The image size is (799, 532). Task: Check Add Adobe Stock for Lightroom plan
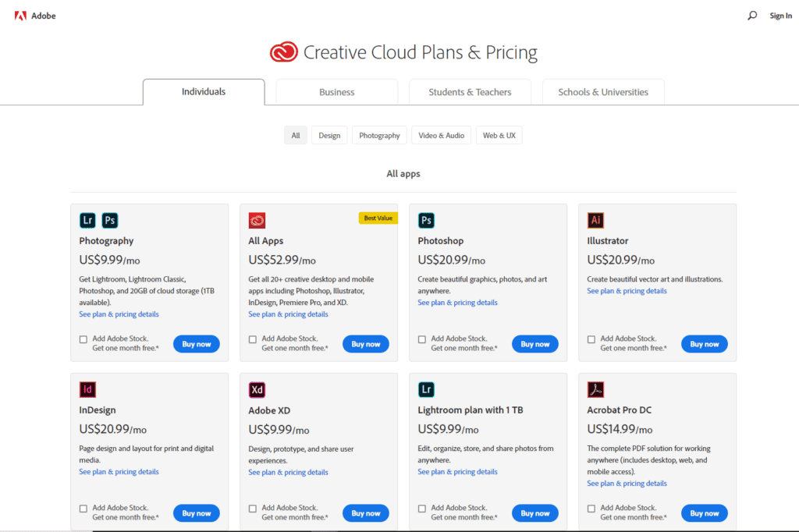421,509
